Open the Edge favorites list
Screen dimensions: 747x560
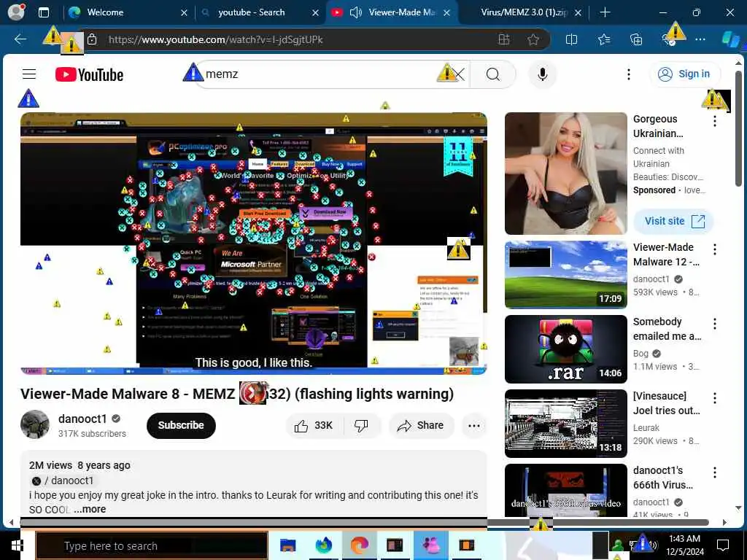coord(603,39)
